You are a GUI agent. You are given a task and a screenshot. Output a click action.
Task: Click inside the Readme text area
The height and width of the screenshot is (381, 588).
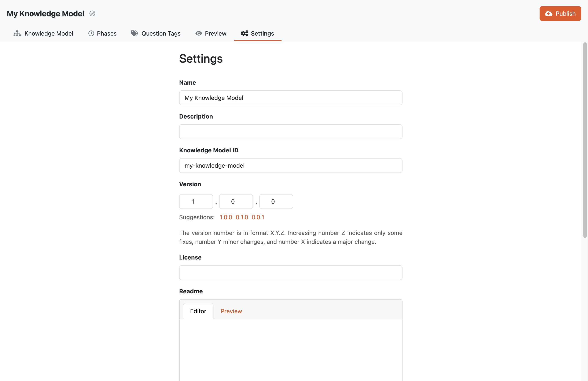[x=291, y=350]
